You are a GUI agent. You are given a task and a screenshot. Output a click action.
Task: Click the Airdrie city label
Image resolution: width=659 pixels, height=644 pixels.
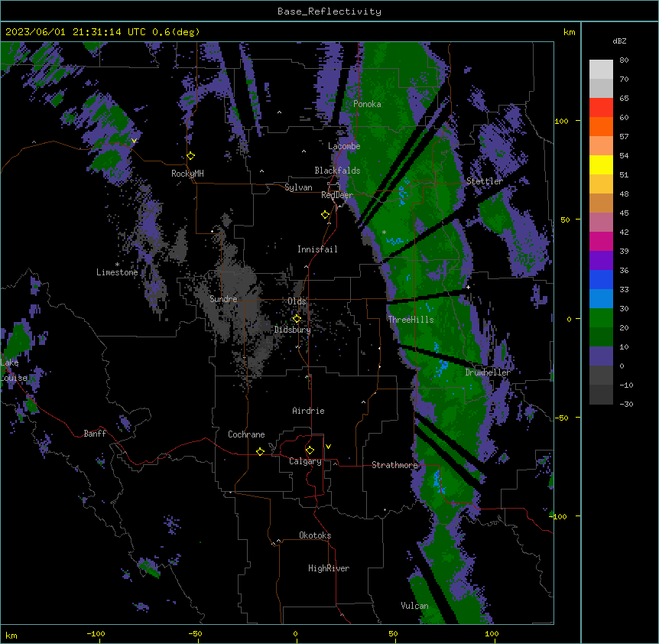click(309, 411)
